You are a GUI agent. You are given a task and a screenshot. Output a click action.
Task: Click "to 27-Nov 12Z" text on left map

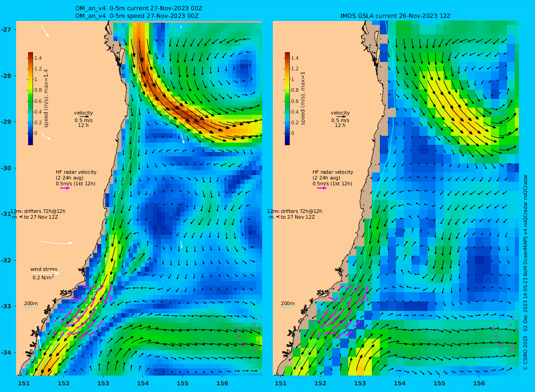point(41,217)
